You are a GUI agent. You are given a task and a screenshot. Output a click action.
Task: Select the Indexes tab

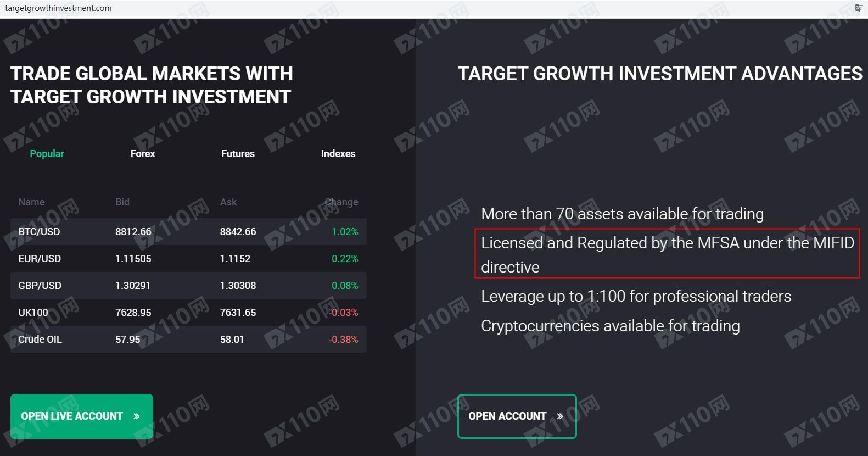[338, 154]
